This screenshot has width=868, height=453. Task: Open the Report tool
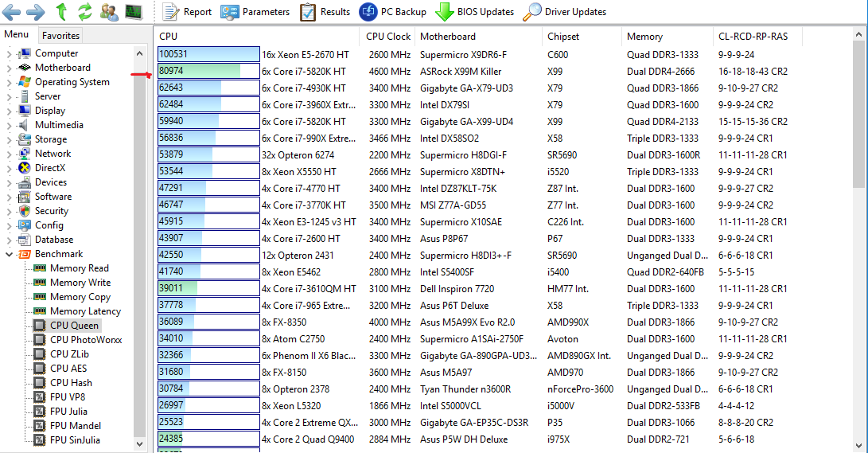point(187,12)
